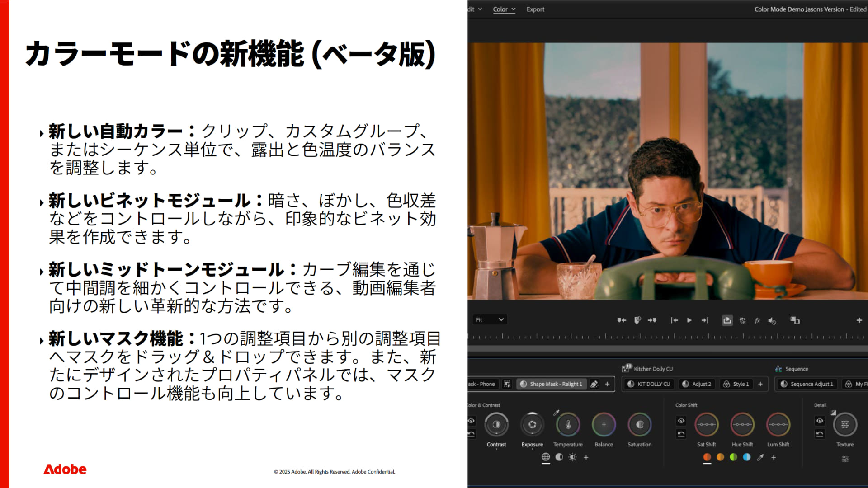Expand the chevron beside Color tab

click(x=513, y=9)
